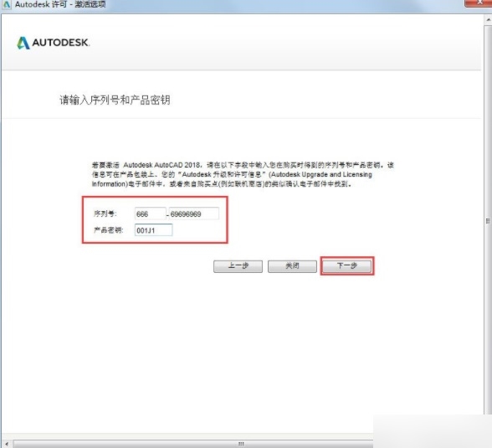This screenshot has width=492, height=448.
Task: Focus the serial number field containing 666
Action: (x=151, y=214)
